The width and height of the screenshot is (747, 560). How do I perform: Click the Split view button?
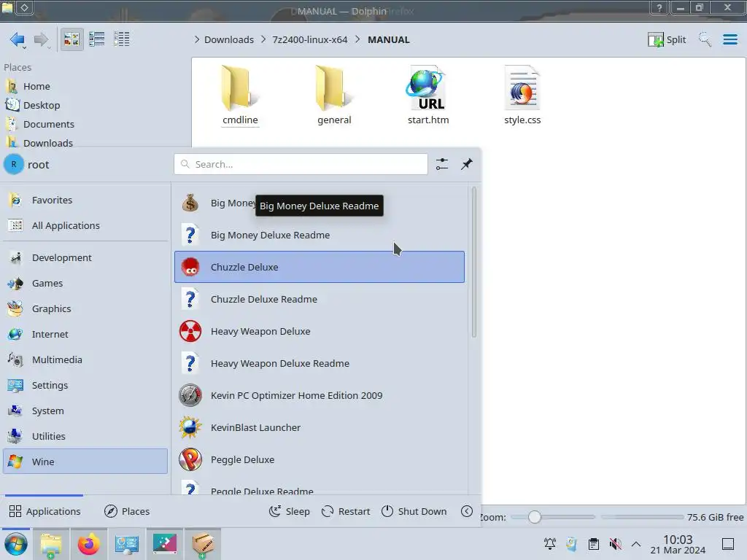point(667,39)
